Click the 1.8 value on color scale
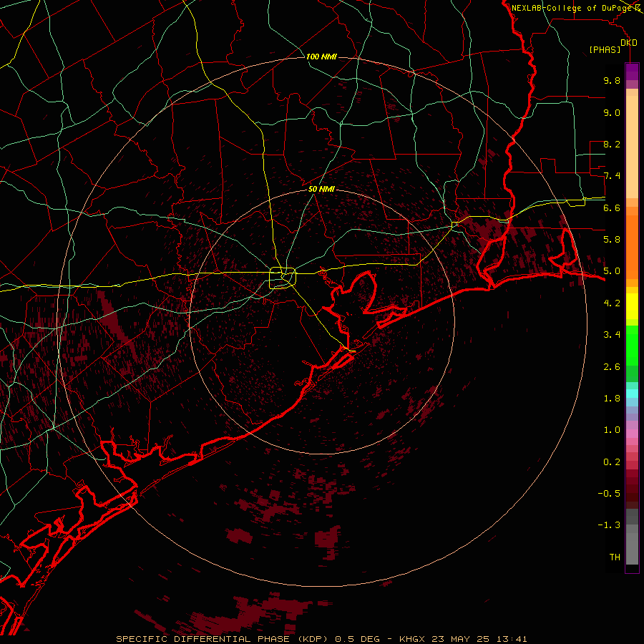 [x=612, y=399]
